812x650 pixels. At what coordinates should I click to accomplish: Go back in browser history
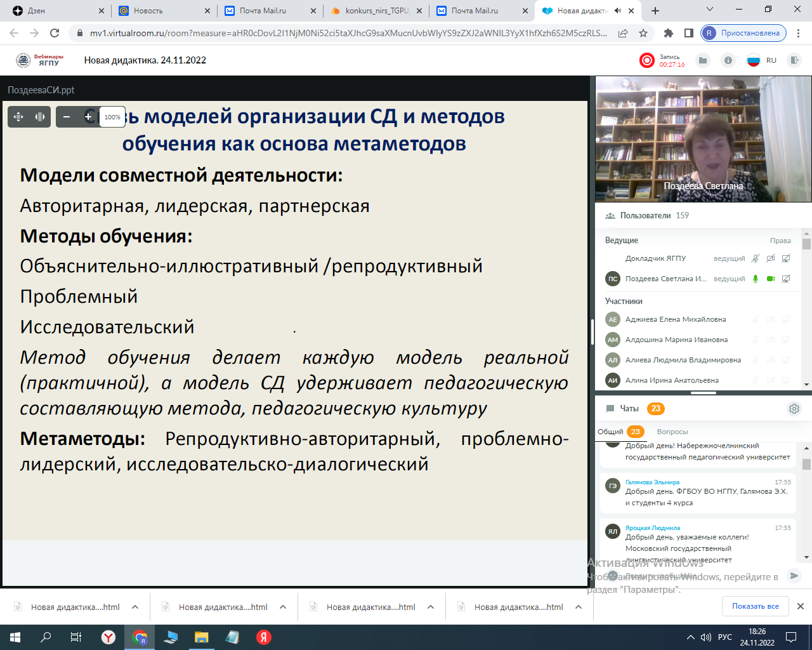(14, 33)
